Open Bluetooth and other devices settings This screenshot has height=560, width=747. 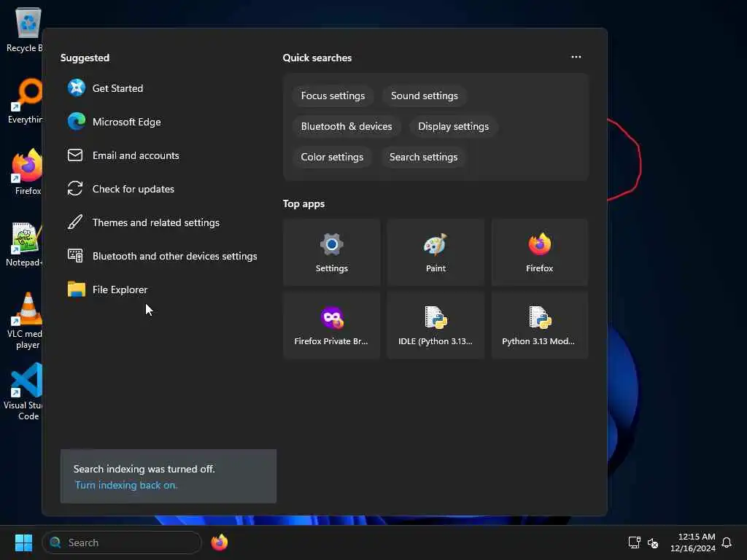coord(162,256)
